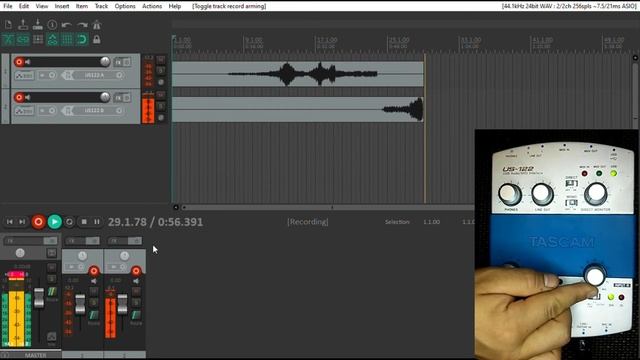The image size is (640, 360).
Task: Disarm track 1 record button in the mixer
Action: click(x=94, y=271)
